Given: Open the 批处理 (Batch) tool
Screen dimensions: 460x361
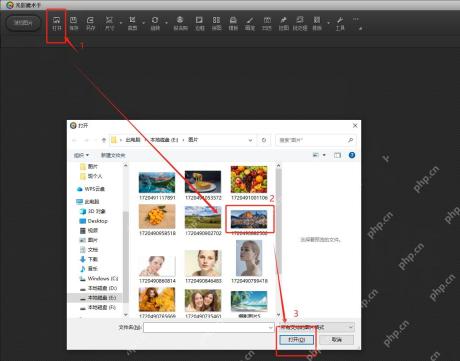Looking at the screenshot, I should coord(300,24).
